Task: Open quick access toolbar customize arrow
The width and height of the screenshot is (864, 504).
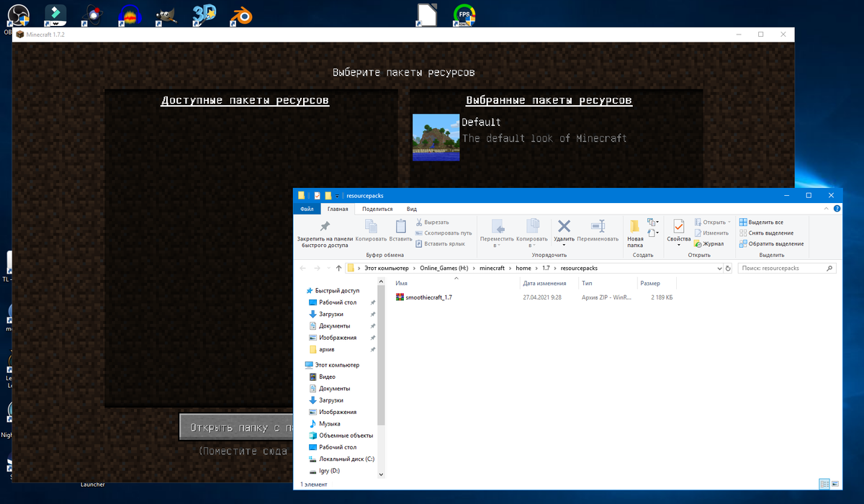Action: pyautogui.click(x=336, y=196)
